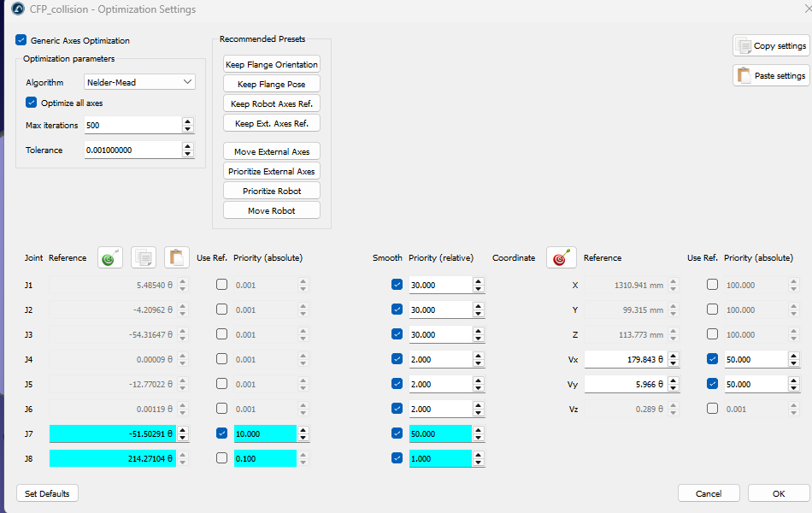812x513 pixels.
Task: Open the Algorithm Nelder-Mead dropdown
Action: [140, 82]
